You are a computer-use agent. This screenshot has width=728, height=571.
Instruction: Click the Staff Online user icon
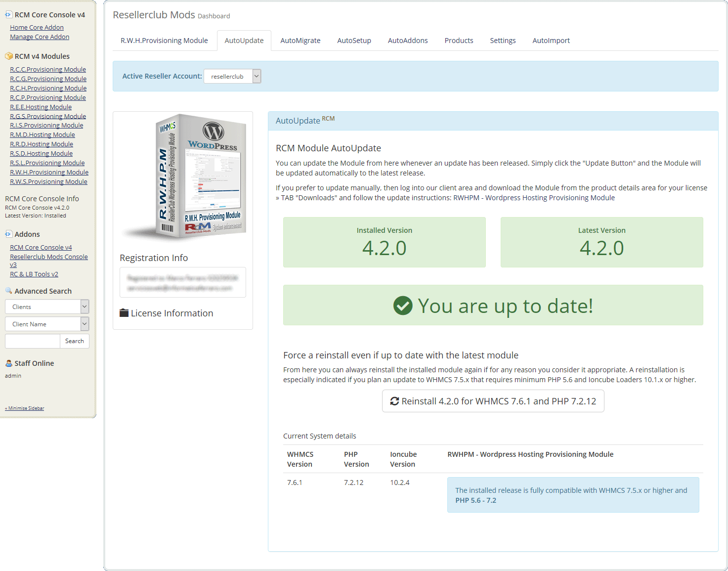coord(8,363)
